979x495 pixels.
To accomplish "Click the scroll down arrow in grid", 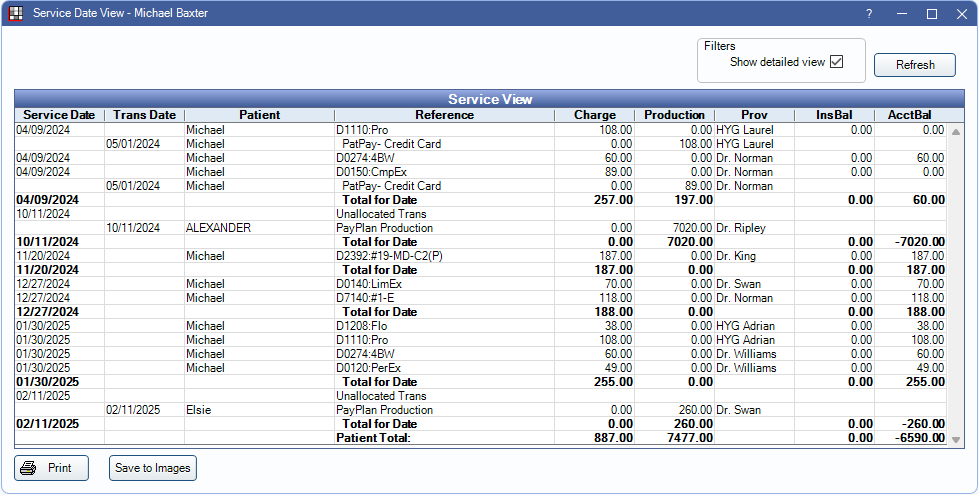I will pyautogui.click(x=956, y=439).
